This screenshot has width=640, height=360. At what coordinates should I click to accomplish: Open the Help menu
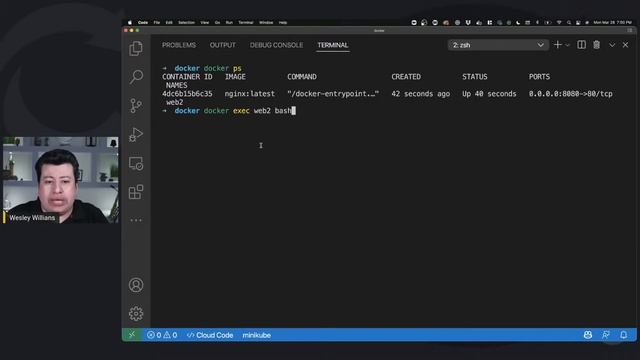click(x=283, y=22)
